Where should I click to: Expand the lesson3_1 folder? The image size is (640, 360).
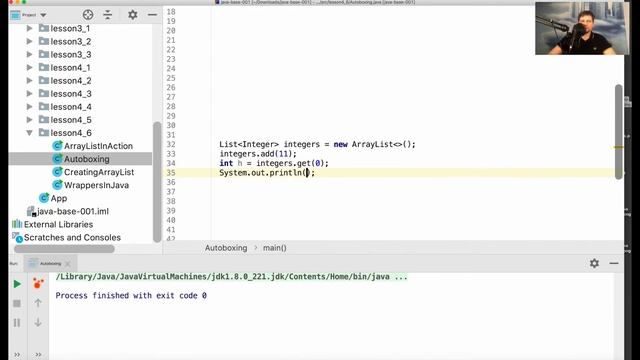tap(29, 29)
